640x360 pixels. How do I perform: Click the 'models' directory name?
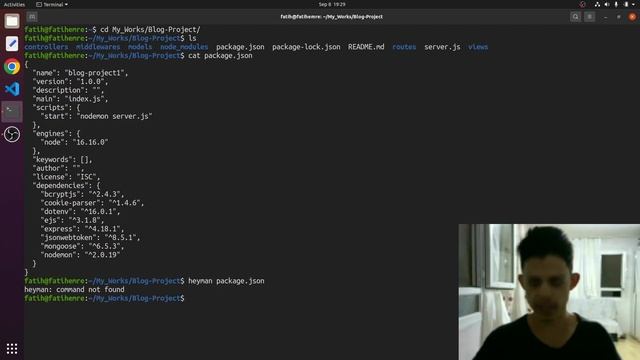click(140, 47)
